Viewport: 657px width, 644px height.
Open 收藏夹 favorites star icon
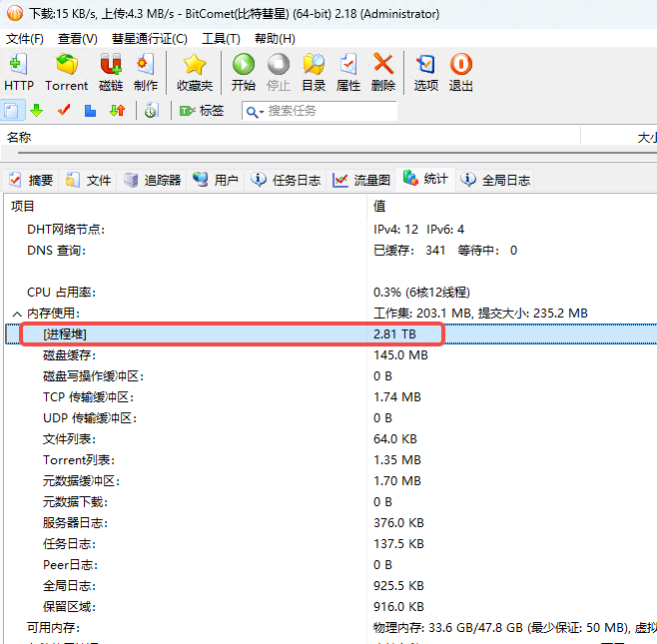coord(195,72)
